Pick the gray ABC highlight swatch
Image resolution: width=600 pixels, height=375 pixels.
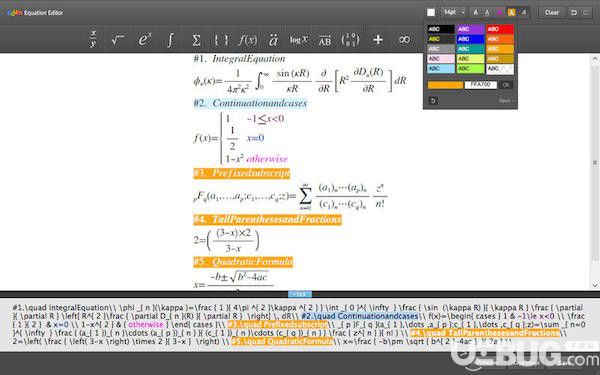(441, 49)
